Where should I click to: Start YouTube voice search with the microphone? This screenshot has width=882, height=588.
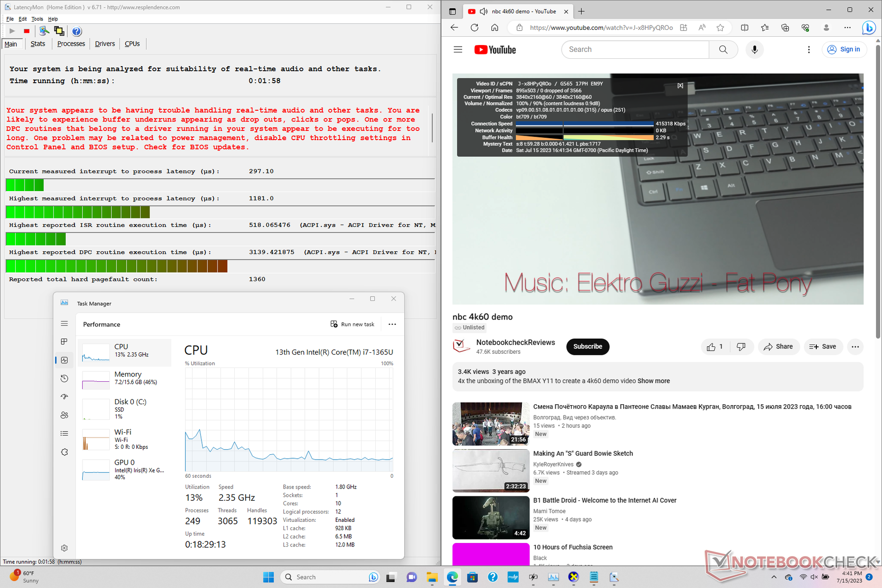(x=755, y=49)
